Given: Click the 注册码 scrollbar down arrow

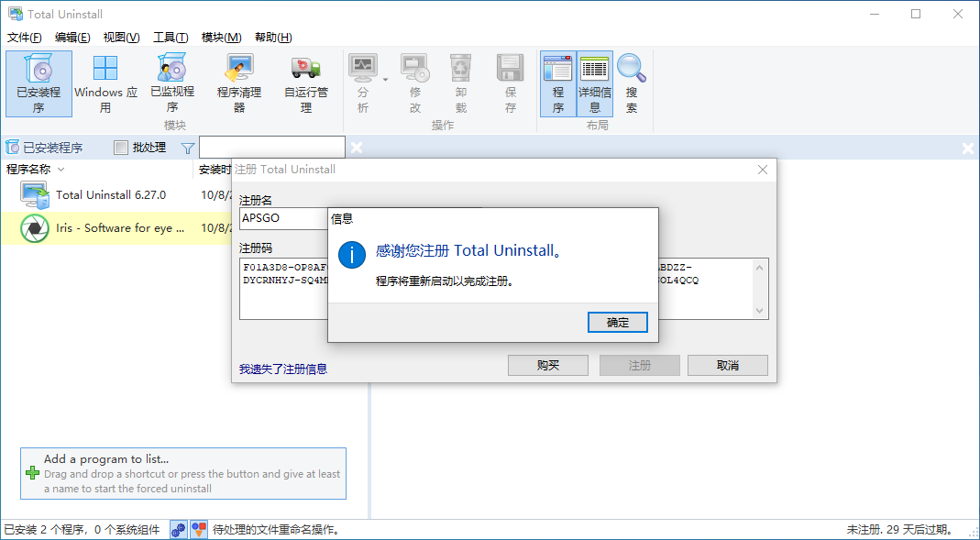Looking at the screenshot, I should click(x=759, y=310).
